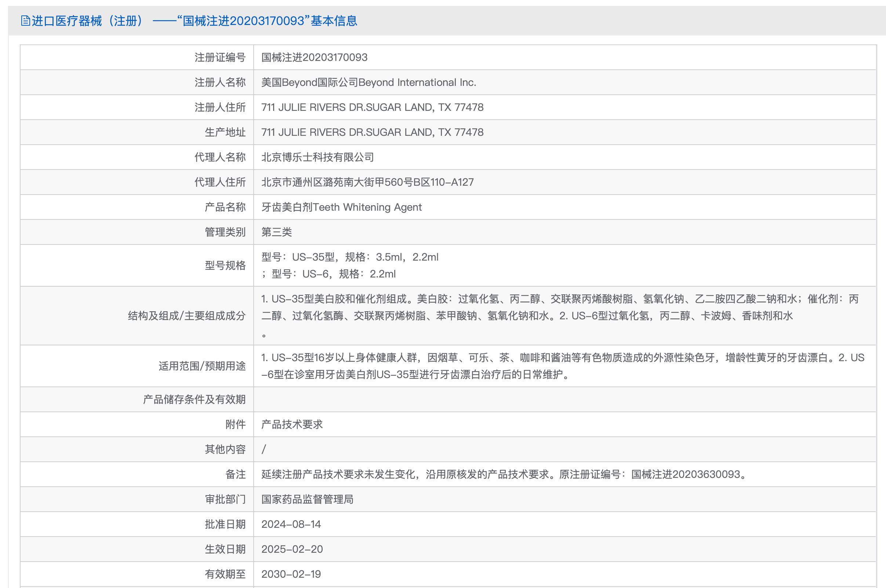Image resolution: width=886 pixels, height=588 pixels.
Task: Click the approval date 2024-08-14
Action: point(292,524)
